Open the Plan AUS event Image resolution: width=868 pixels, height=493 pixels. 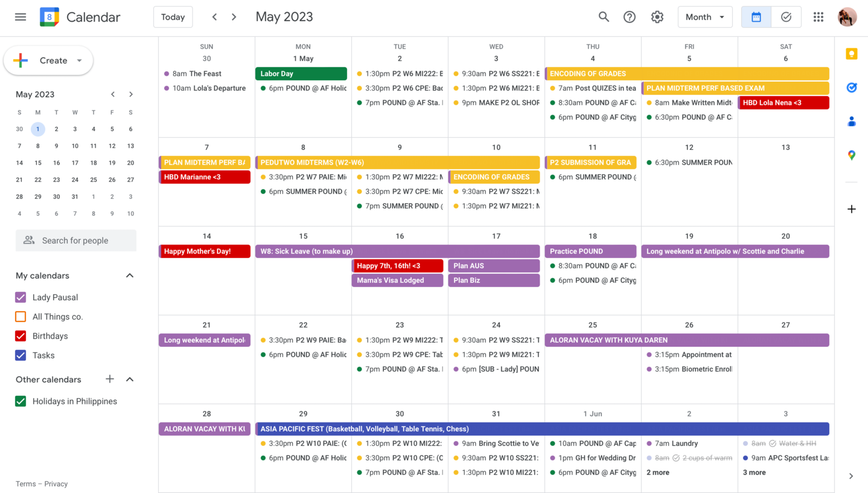[x=494, y=266]
